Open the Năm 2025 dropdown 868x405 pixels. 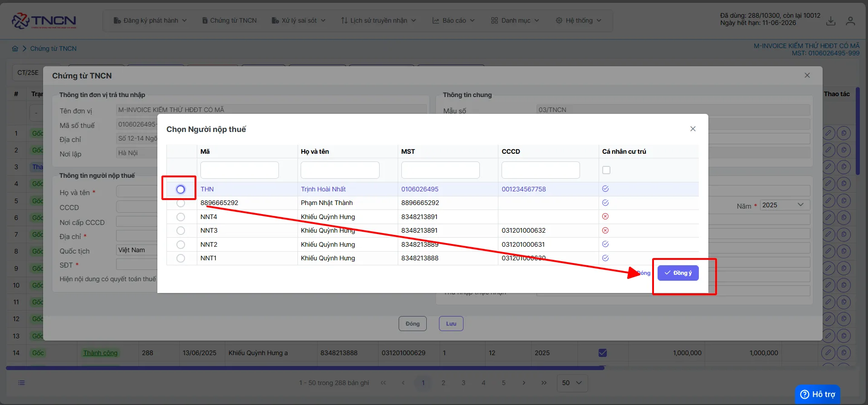(x=785, y=205)
